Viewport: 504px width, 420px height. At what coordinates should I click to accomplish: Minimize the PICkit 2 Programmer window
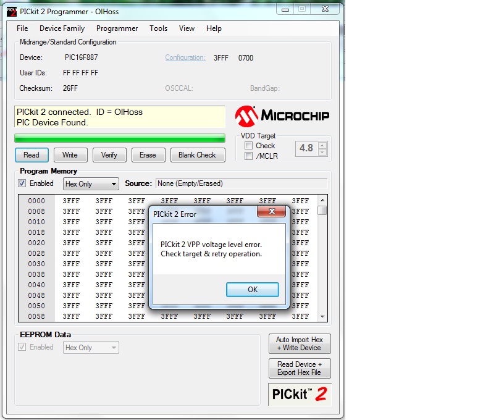[285, 10]
